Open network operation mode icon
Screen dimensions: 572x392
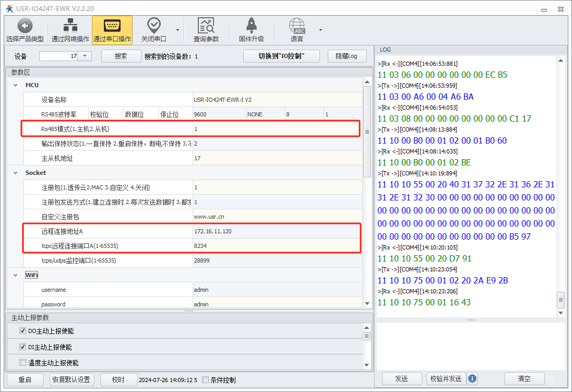pos(70,26)
